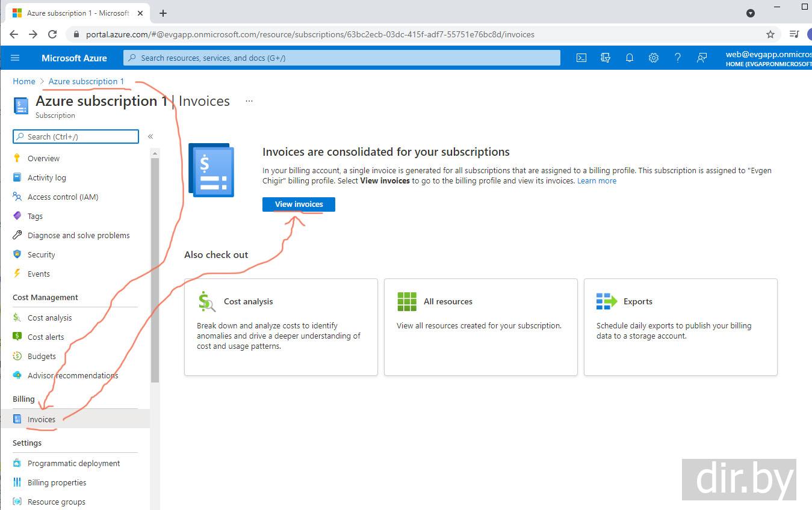Open portal settings gear icon
Viewport: 812px width, 510px height.
click(x=654, y=58)
